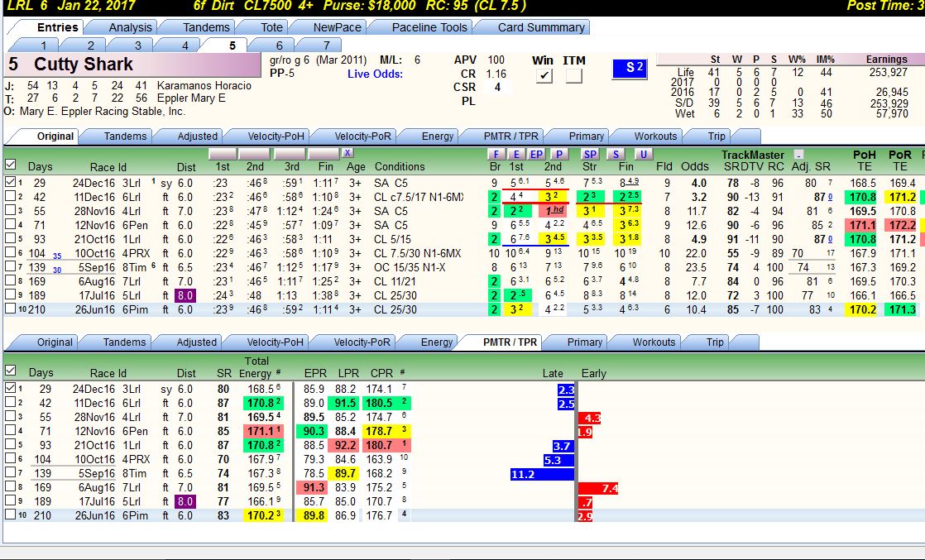Click the S button above Fin
The height and width of the screenshot is (560, 925).
[616, 154]
